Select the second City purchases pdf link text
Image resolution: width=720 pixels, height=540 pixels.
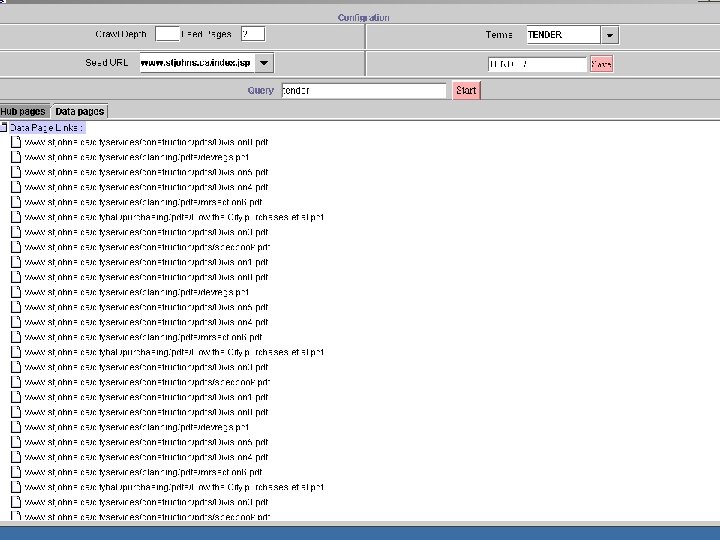(x=174, y=352)
